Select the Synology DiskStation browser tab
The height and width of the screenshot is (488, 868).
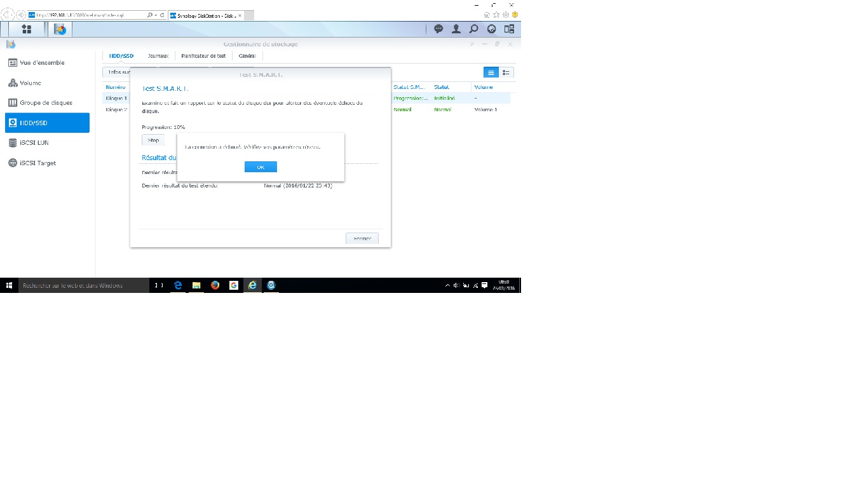point(207,15)
